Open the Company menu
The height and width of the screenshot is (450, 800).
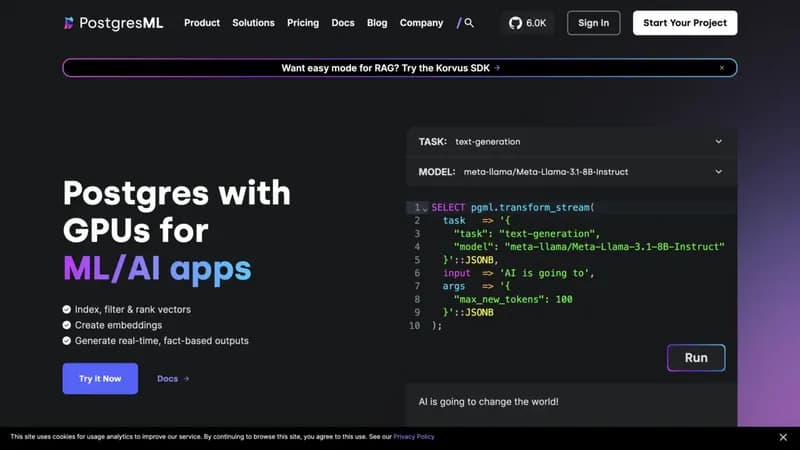pos(421,23)
